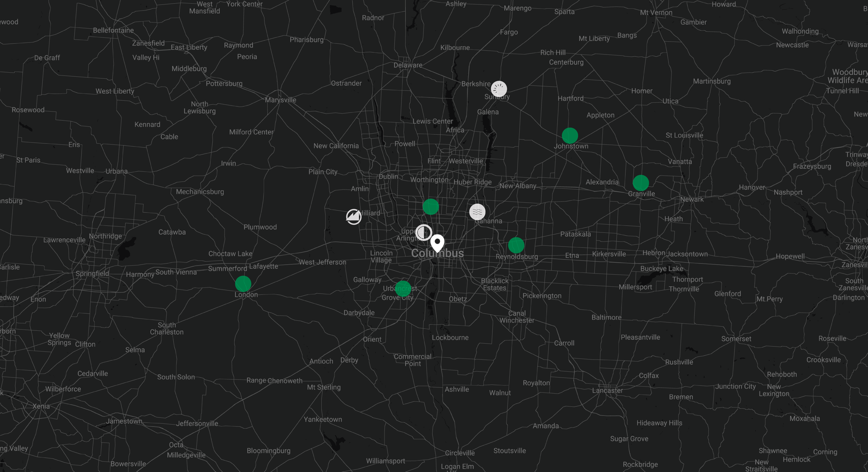Screen dimensions: 868x472
Task: Click the white location pin on Columbus
Action: 437,242
